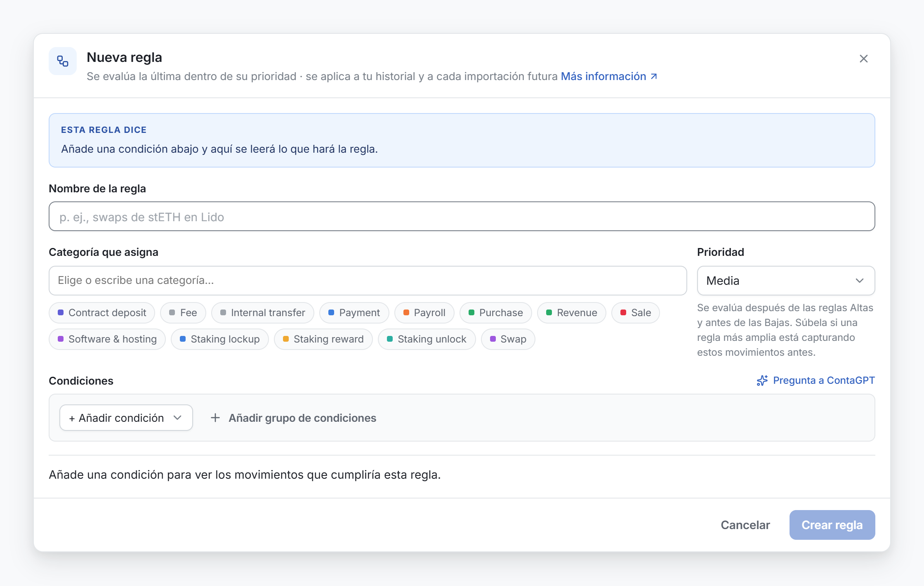This screenshot has height=586, width=924.
Task: Click the Cancelar button
Action: [x=745, y=525]
